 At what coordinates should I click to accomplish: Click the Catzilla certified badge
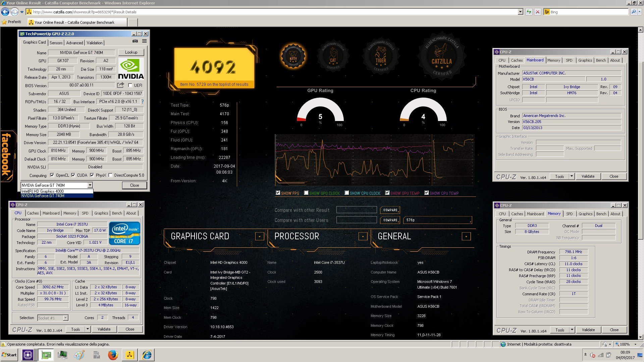pos(442,56)
